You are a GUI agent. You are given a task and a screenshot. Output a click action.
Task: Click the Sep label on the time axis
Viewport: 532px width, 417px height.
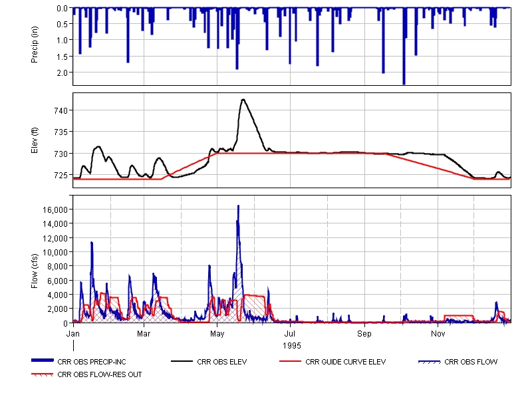pos(364,333)
